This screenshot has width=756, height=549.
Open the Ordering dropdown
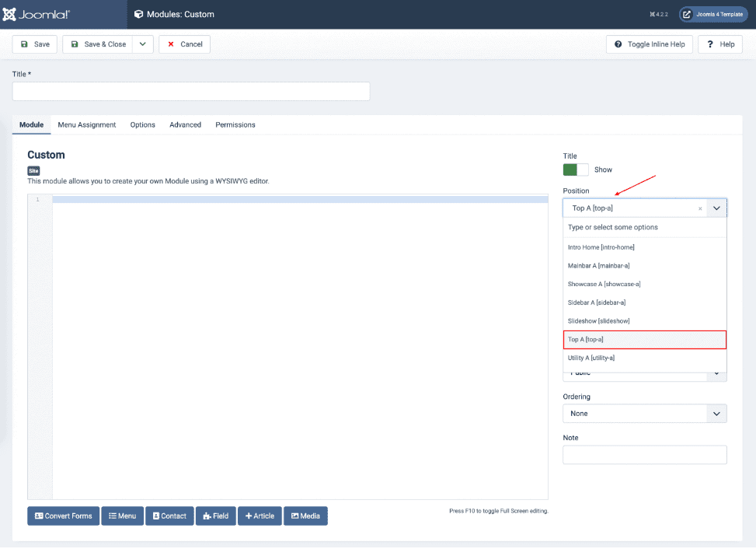[x=644, y=414]
